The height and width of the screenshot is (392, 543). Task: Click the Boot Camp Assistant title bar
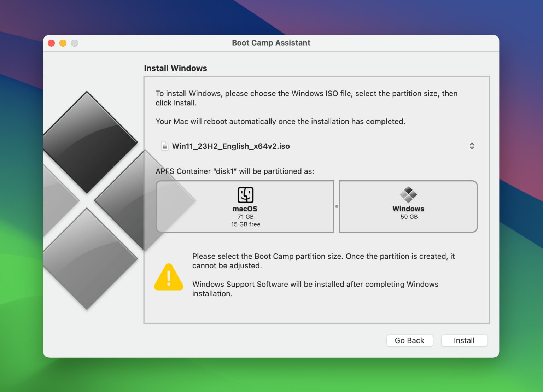coord(271,42)
